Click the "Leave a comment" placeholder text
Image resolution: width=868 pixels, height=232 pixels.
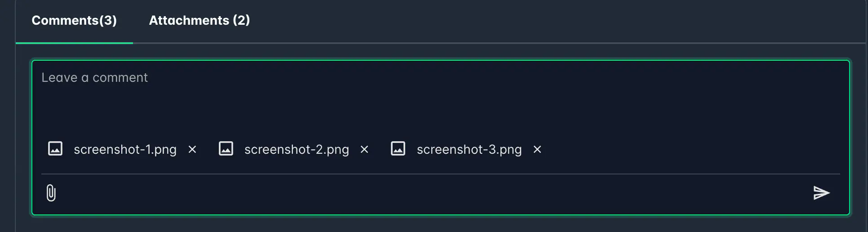tap(94, 78)
